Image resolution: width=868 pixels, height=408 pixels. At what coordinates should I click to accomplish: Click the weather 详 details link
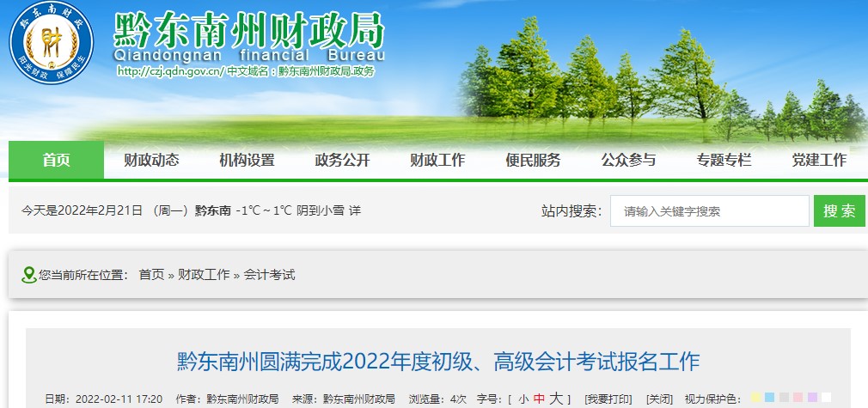click(x=355, y=210)
